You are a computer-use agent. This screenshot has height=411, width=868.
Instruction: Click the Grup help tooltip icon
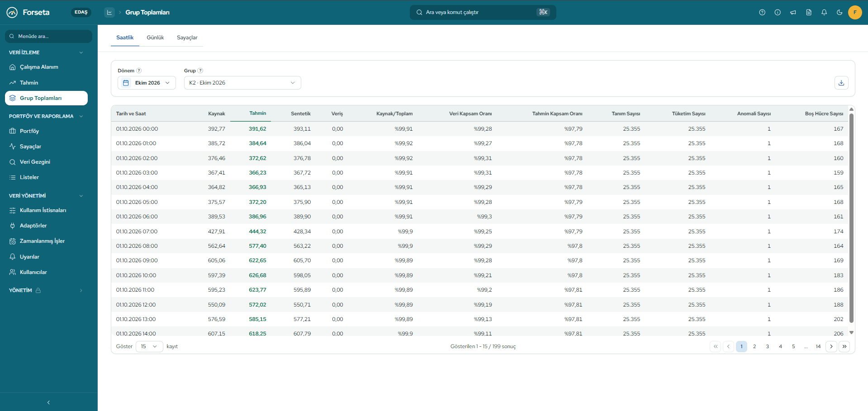[200, 71]
